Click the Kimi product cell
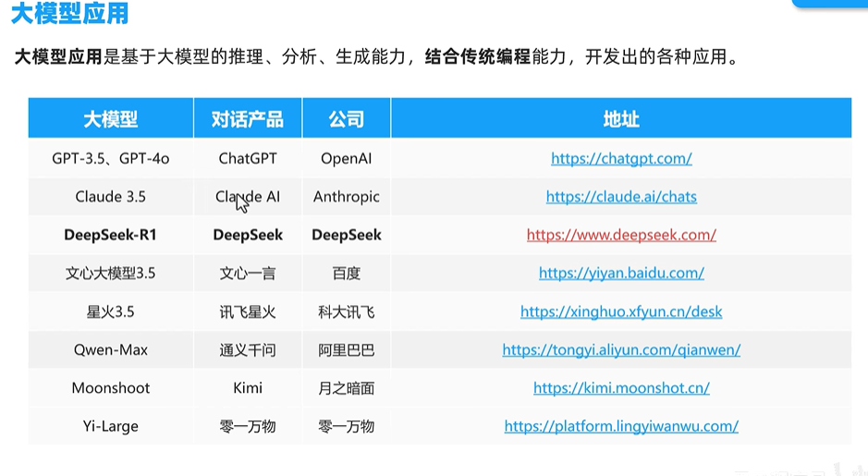The height and width of the screenshot is (476, 868). click(x=248, y=388)
